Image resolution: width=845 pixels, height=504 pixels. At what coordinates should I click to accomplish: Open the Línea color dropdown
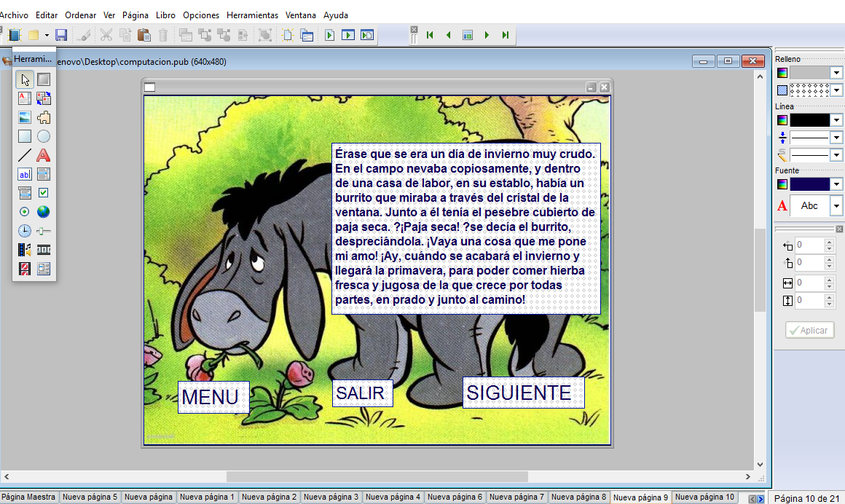tap(836, 120)
